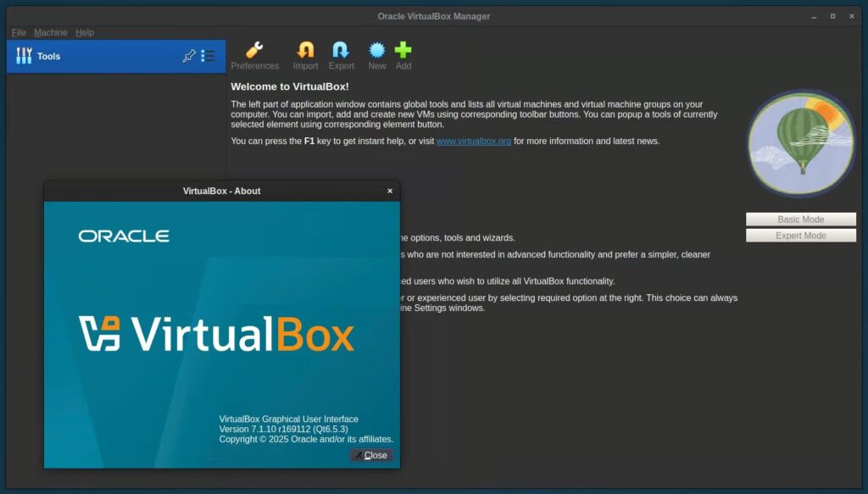The image size is (868, 494).
Task: Open the Machine menu
Action: pos(50,32)
